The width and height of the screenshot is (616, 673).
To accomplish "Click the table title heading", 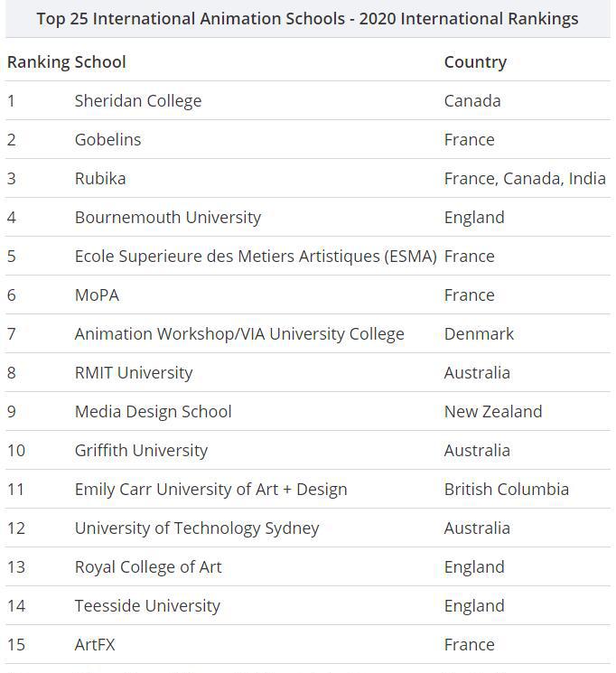I will [x=307, y=19].
